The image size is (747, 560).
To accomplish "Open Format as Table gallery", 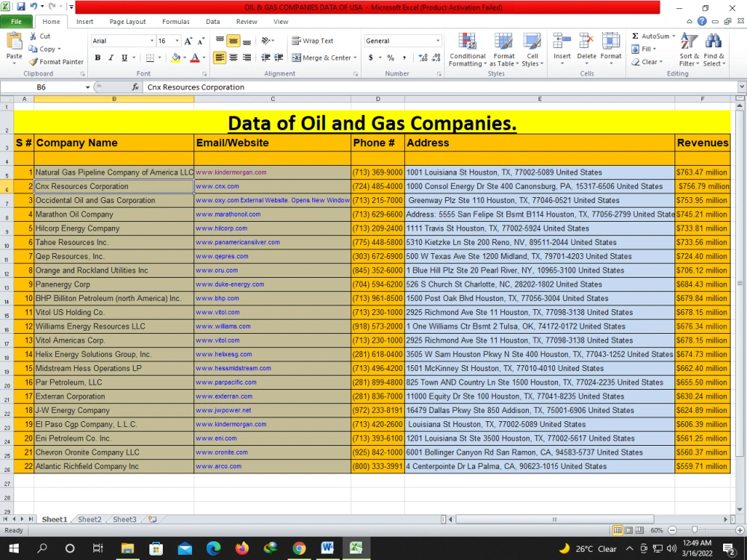I will click(503, 50).
